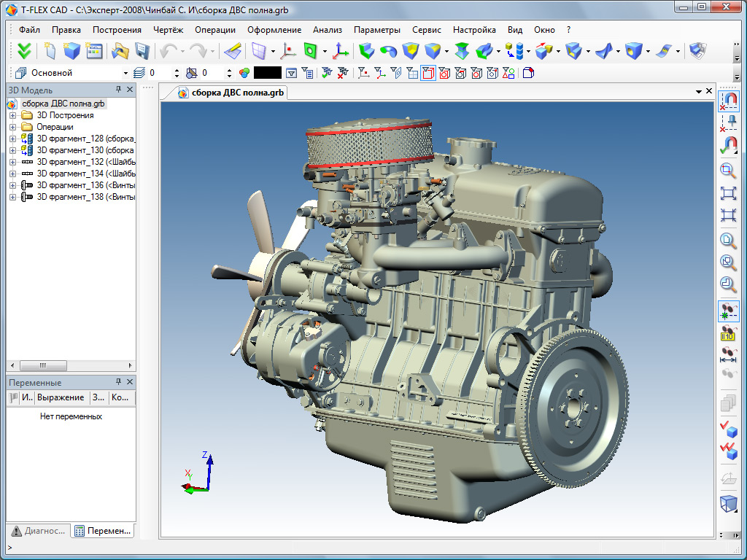Toggle the last filter icon before the separator
Viewport: 747px width, 560px height.
coord(508,73)
